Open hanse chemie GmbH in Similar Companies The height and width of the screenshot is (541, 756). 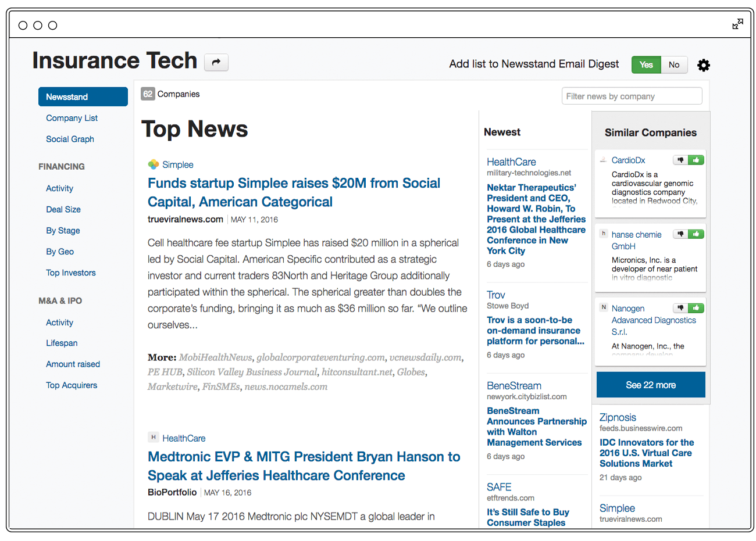(636, 240)
